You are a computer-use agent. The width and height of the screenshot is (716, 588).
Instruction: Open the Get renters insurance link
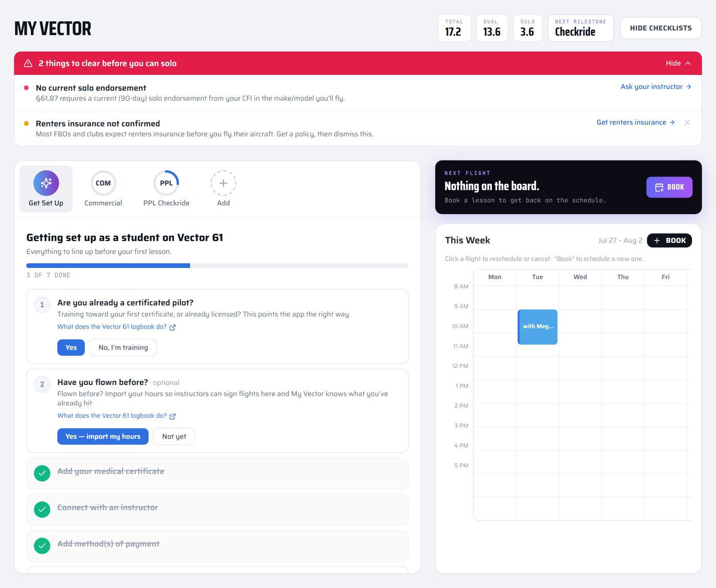point(636,123)
